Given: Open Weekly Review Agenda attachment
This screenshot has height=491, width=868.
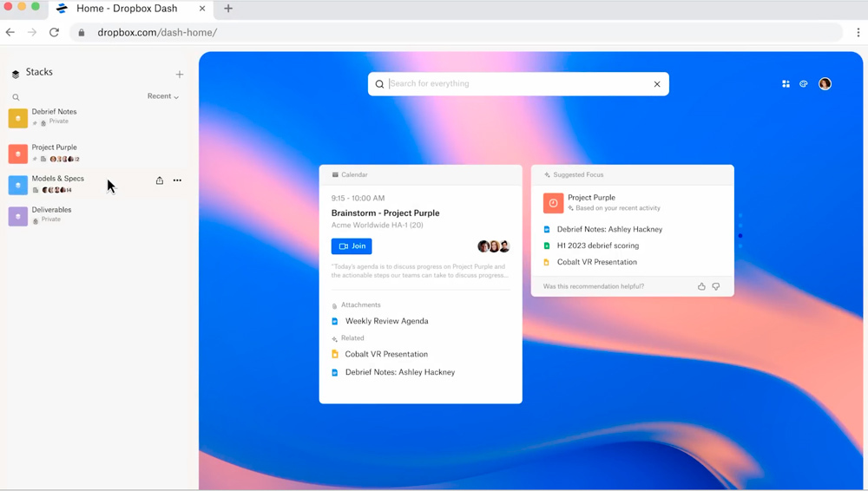Looking at the screenshot, I should 386,321.
